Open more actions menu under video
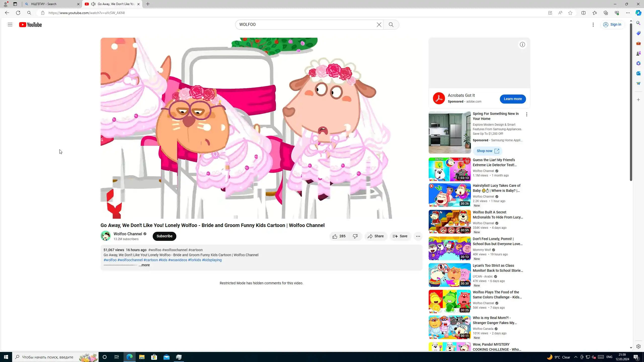 [418, 236]
